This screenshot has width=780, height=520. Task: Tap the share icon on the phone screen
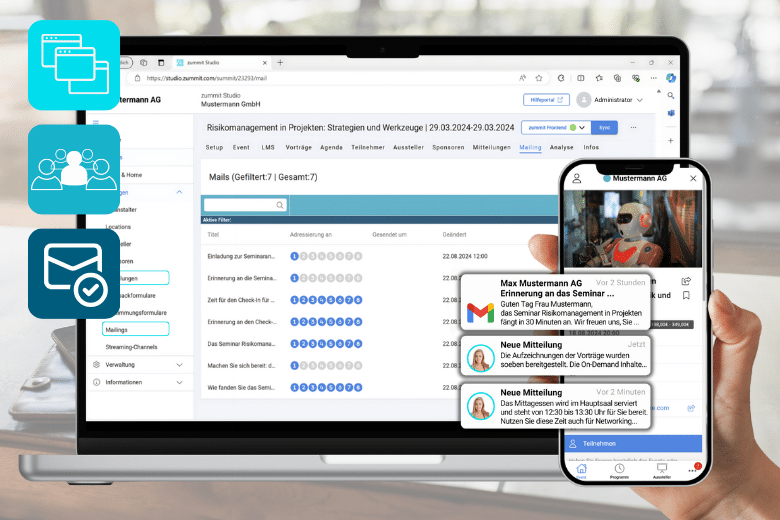[686, 282]
